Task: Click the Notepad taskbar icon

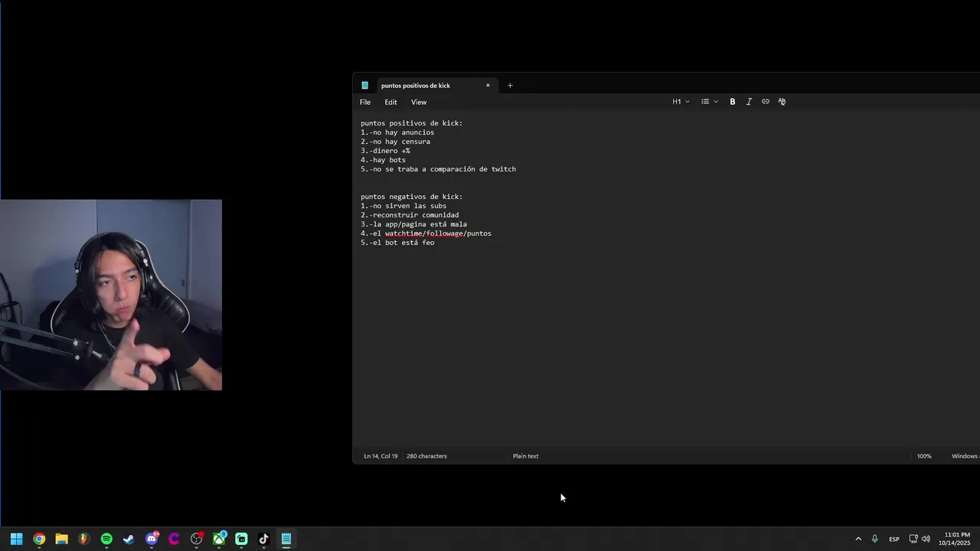Action: click(x=286, y=539)
